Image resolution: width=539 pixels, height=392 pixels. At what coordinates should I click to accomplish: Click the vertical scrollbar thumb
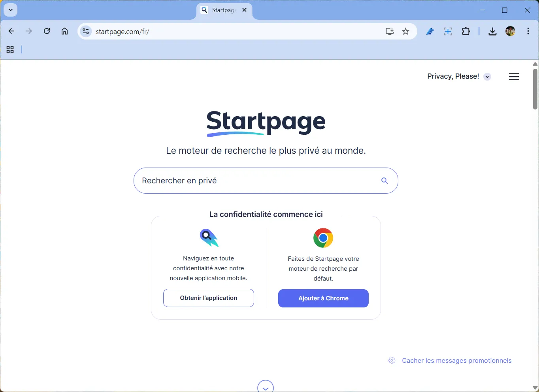(x=535, y=89)
